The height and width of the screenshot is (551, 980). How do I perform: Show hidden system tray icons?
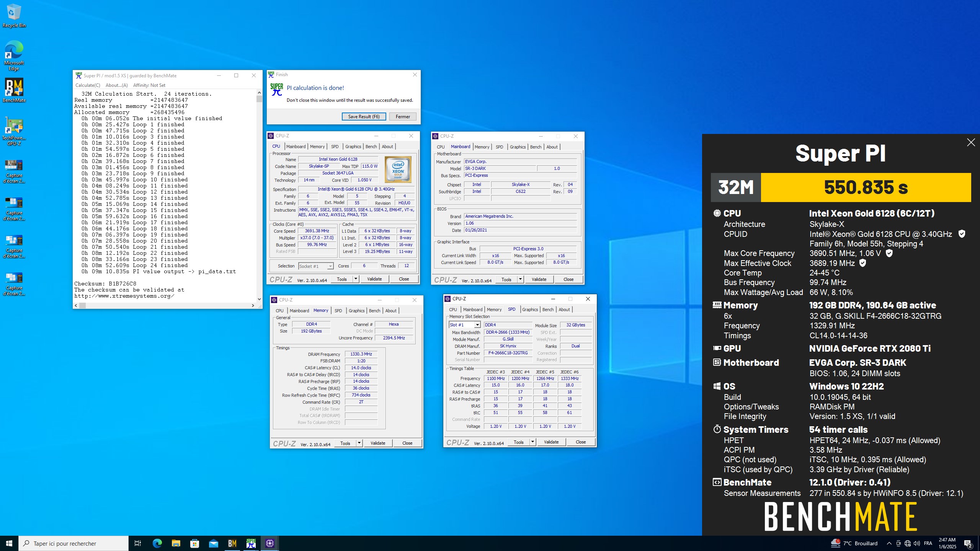coord(889,543)
